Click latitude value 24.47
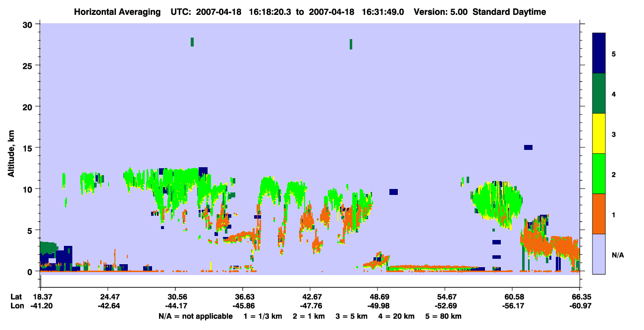Screen dimensions: 644x330 107,296
